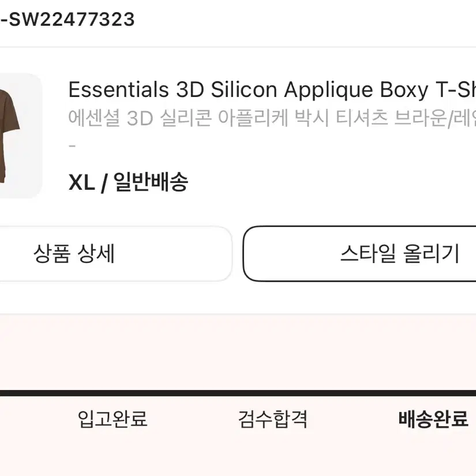
Task: Click the slash between XL and 일반배송
Action: click(104, 183)
